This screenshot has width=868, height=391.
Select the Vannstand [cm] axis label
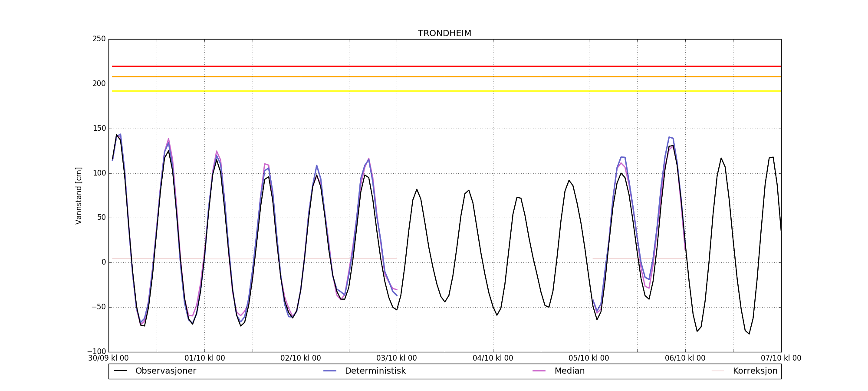[x=79, y=195]
